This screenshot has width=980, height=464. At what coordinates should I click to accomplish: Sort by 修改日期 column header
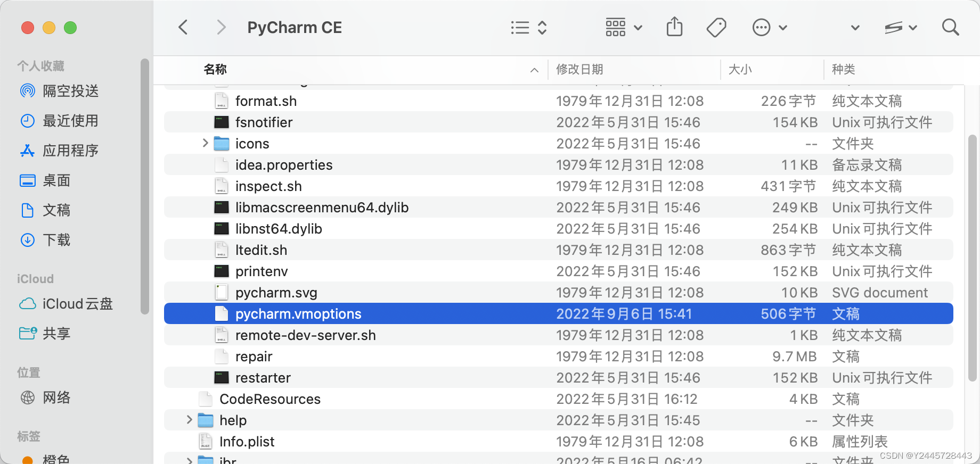pyautogui.click(x=579, y=69)
